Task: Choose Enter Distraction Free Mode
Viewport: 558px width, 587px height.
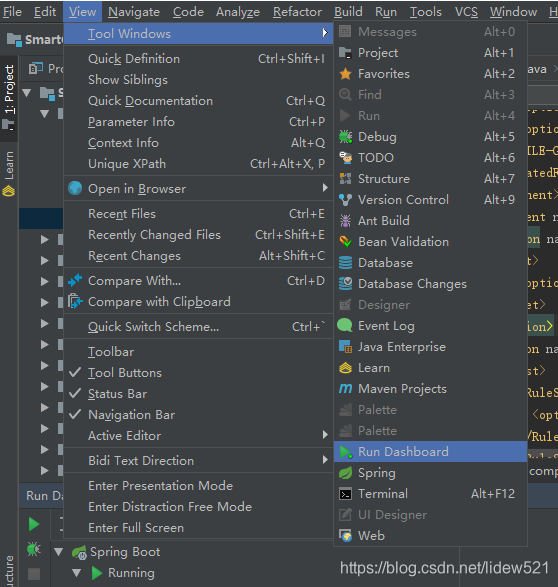Action: pos(198,507)
